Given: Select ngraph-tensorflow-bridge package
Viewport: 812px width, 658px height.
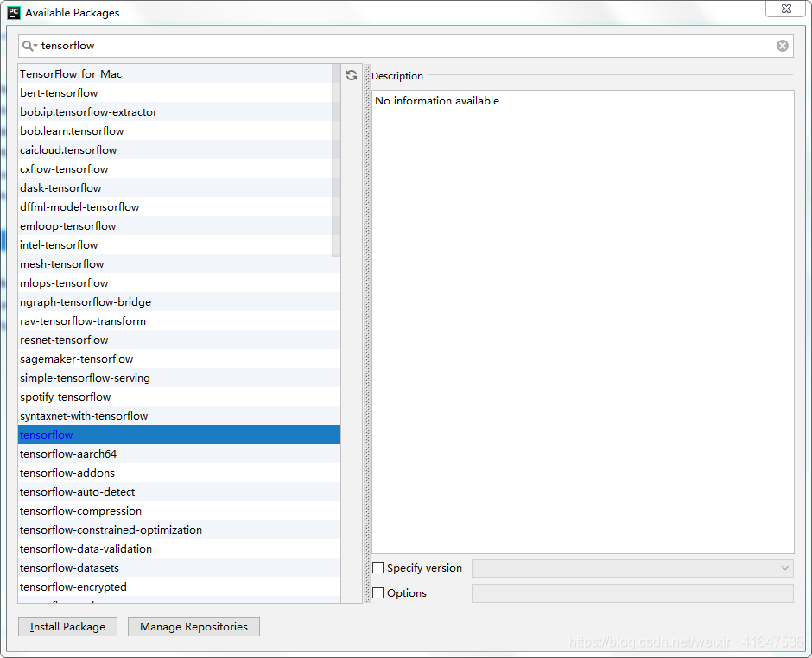Looking at the screenshot, I should [179, 302].
